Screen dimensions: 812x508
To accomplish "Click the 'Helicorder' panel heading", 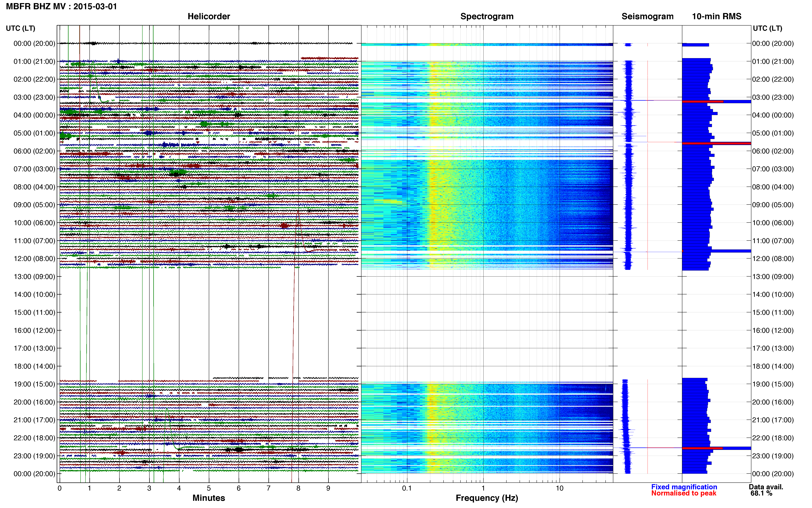I will coord(208,16).
